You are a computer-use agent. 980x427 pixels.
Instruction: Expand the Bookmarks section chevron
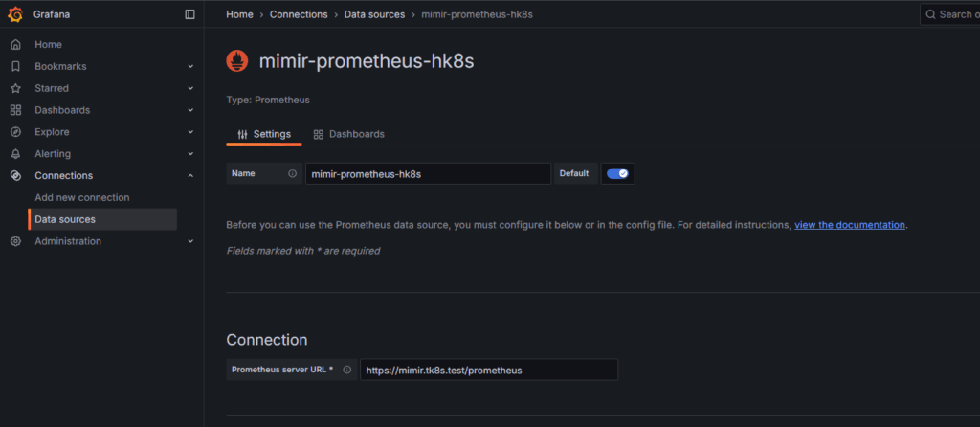(190, 67)
